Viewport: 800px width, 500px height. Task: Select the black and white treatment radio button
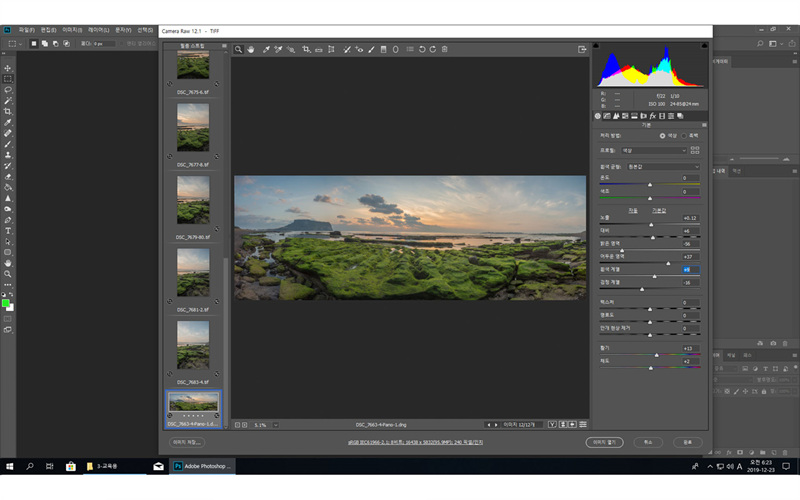[684, 136]
